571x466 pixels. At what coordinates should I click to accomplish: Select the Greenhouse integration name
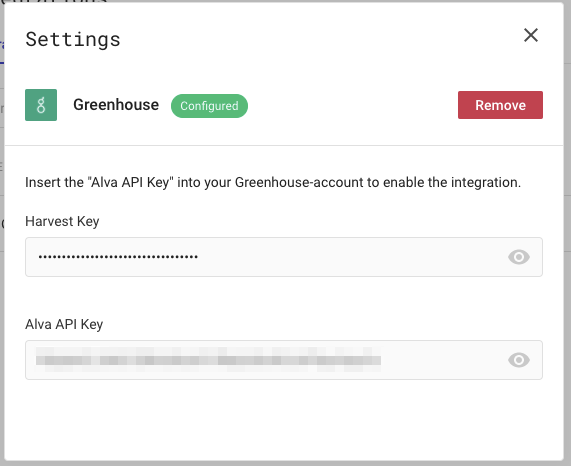tap(116, 105)
